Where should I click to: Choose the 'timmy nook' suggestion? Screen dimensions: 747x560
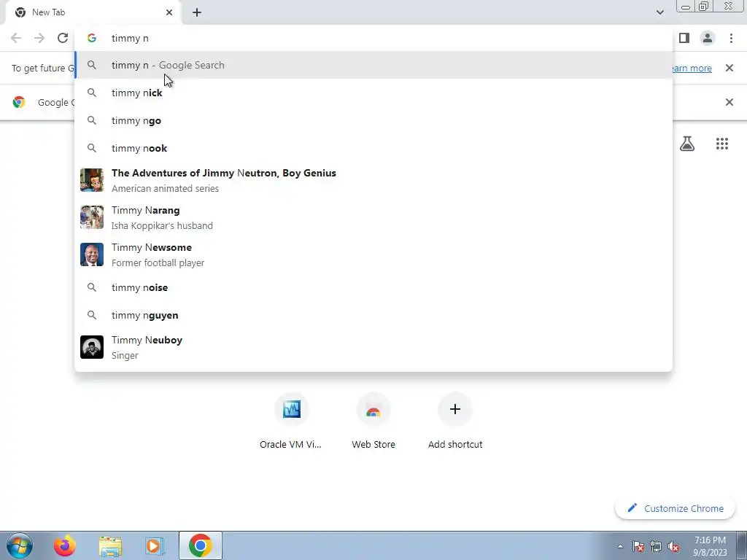coord(373,148)
